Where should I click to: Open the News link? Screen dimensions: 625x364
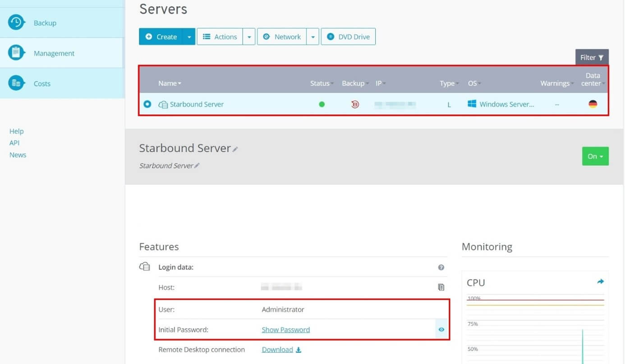coord(18,155)
